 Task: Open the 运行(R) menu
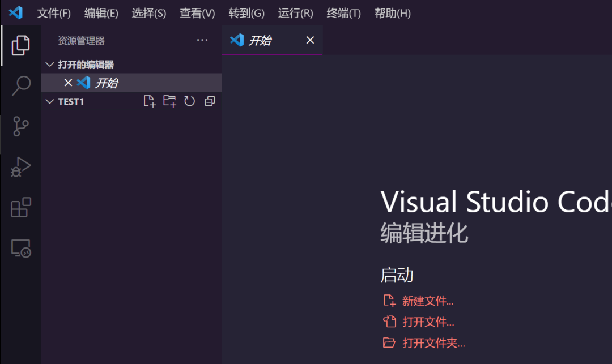(x=295, y=13)
